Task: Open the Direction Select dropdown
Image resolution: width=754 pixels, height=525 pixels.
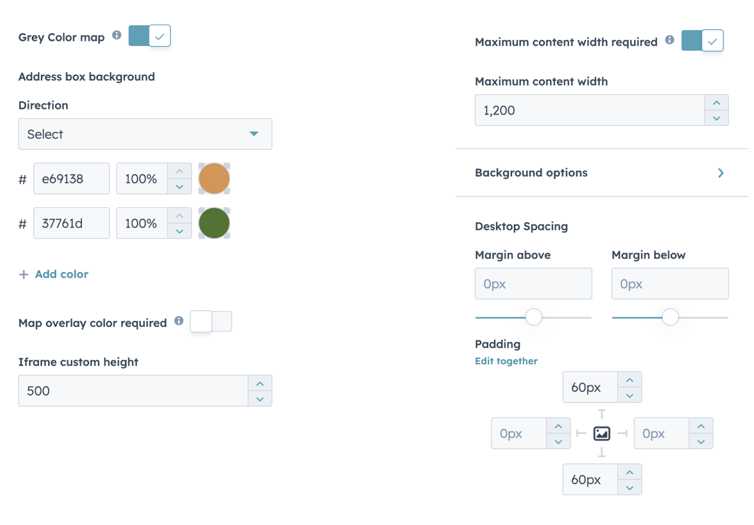Action: click(x=145, y=134)
